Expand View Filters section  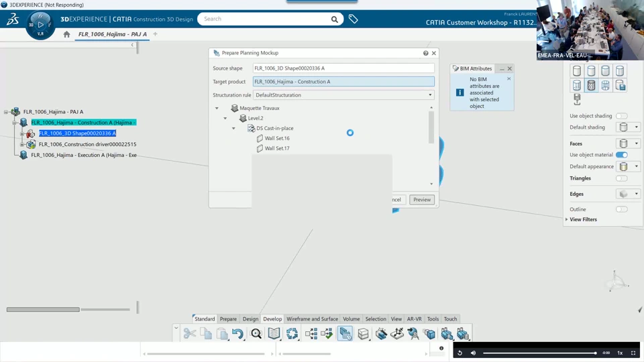567,220
